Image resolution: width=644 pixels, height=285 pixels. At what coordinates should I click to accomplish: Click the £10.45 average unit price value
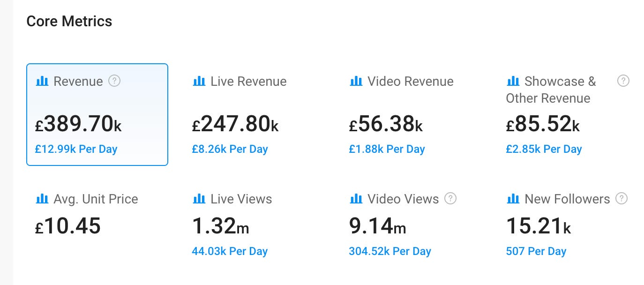point(68,226)
